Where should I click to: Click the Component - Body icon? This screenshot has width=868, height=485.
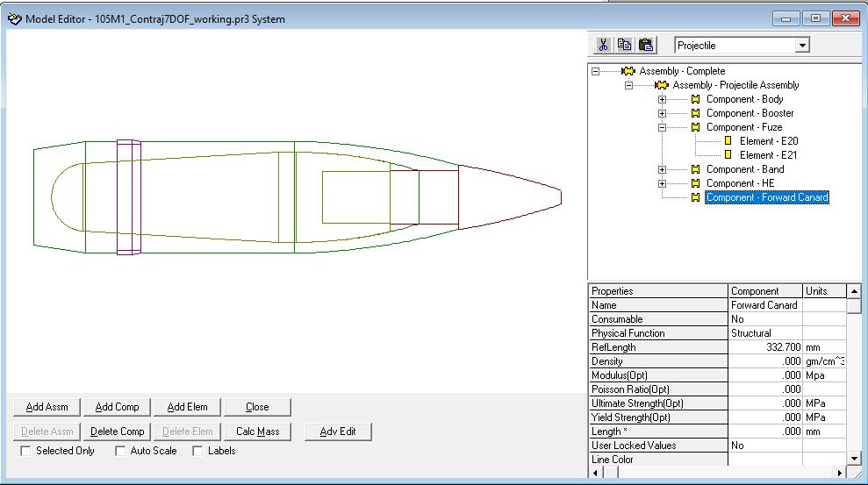[x=695, y=99]
